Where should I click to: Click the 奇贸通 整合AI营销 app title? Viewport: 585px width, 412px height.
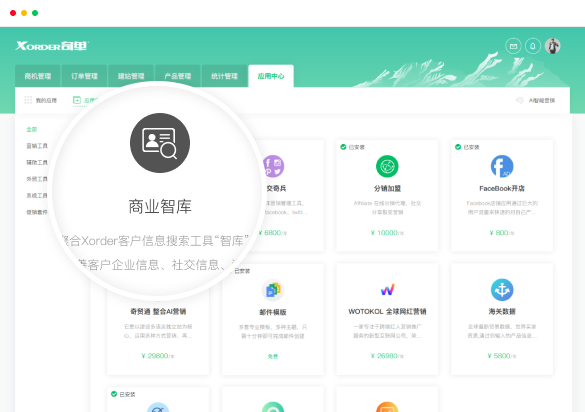coord(158,311)
